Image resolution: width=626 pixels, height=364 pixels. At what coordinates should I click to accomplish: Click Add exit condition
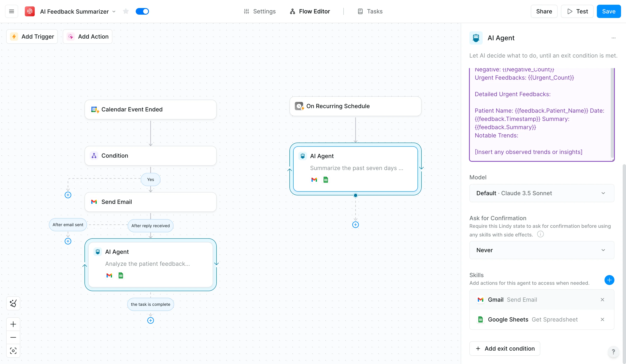pos(505,348)
